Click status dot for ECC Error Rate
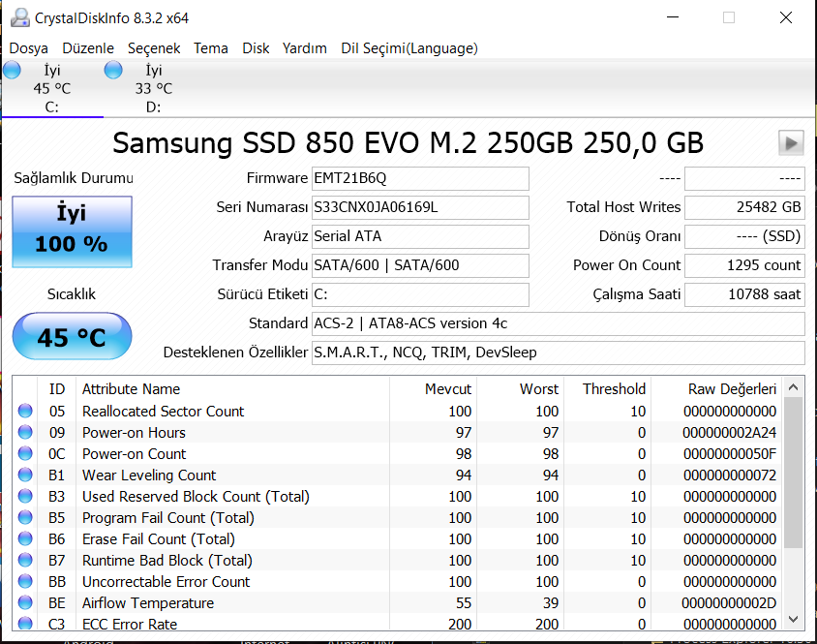817x644 pixels. pyautogui.click(x=25, y=623)
